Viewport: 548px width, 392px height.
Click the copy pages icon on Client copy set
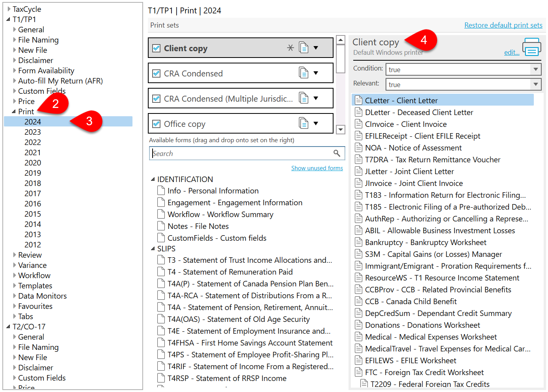(x=304, y=48)
